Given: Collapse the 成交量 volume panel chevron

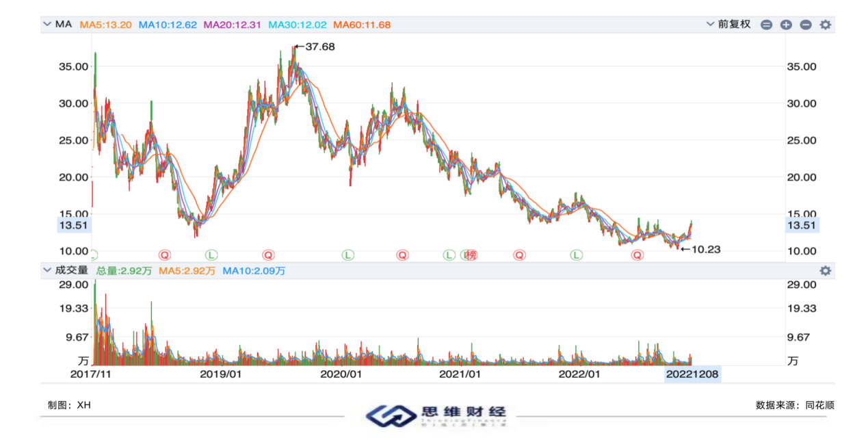Looking at the screenshot, I should click(x=47, y=270).
